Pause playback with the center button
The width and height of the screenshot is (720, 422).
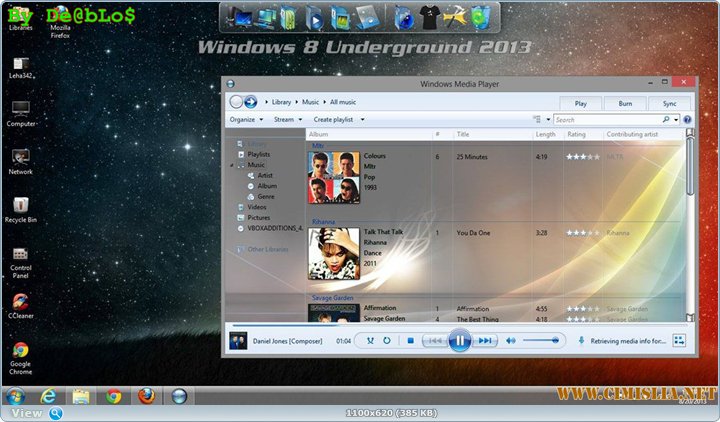pyautogui.click(x=459, y=341)
